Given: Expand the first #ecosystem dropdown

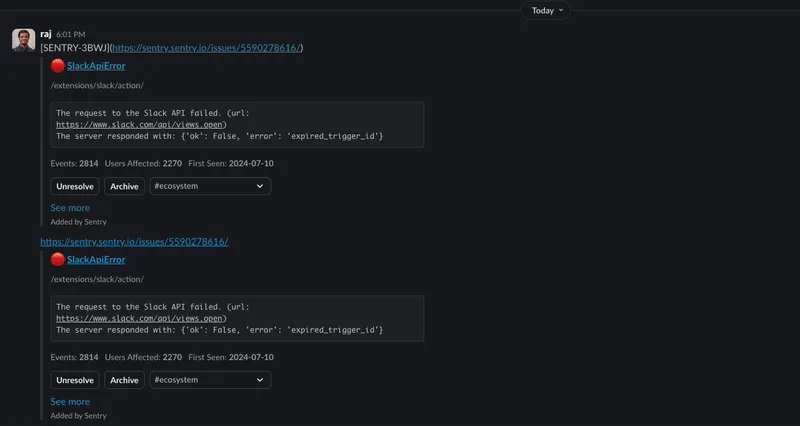Looking at the screenshot, I should click(210, 186).
